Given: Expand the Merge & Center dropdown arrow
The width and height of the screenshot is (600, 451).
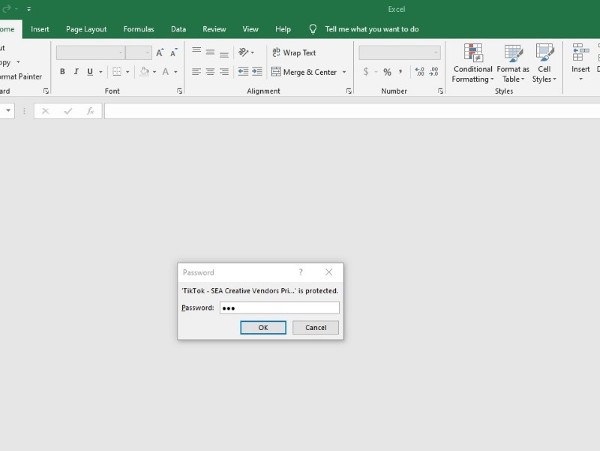Looking at the screenshot, I should tap(345, 72).
